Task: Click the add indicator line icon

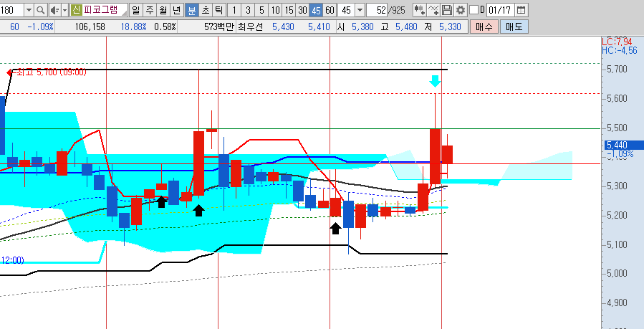Action: (x=433, y=9)
